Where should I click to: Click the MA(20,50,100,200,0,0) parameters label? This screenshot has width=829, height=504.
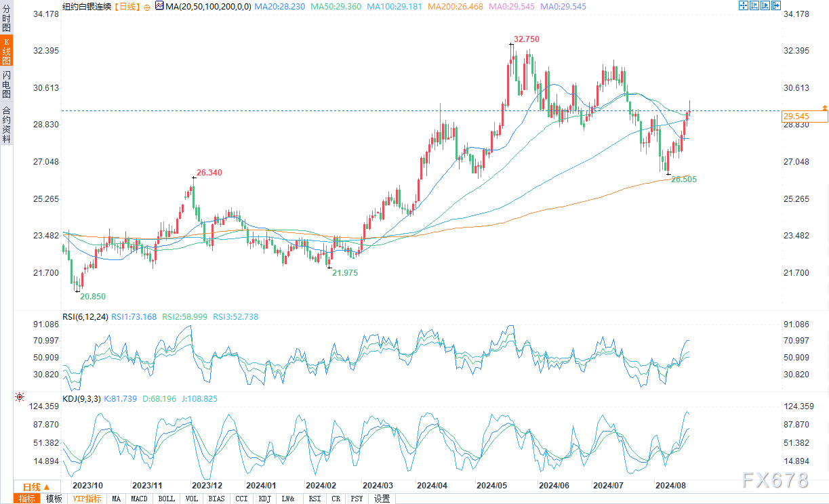[209, 6]
